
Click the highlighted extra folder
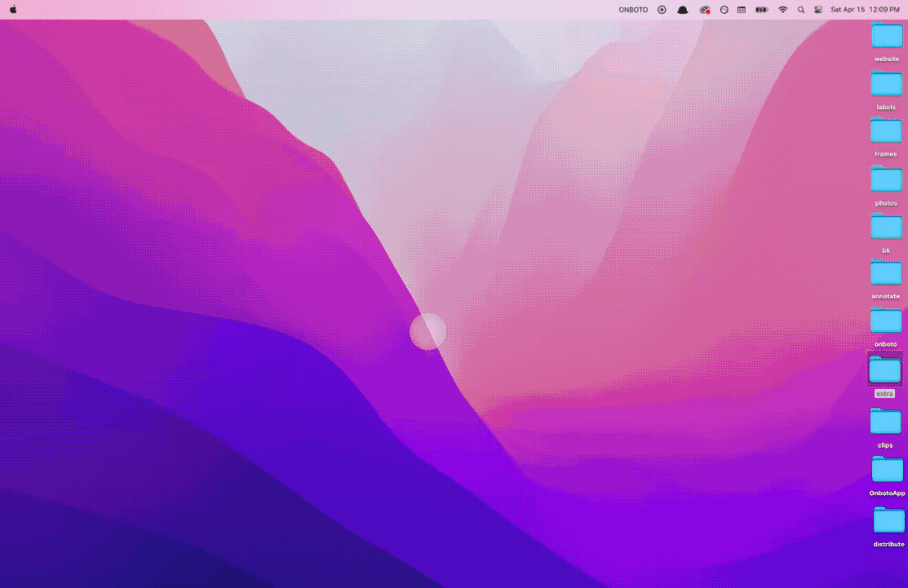[x=885, y=370]
